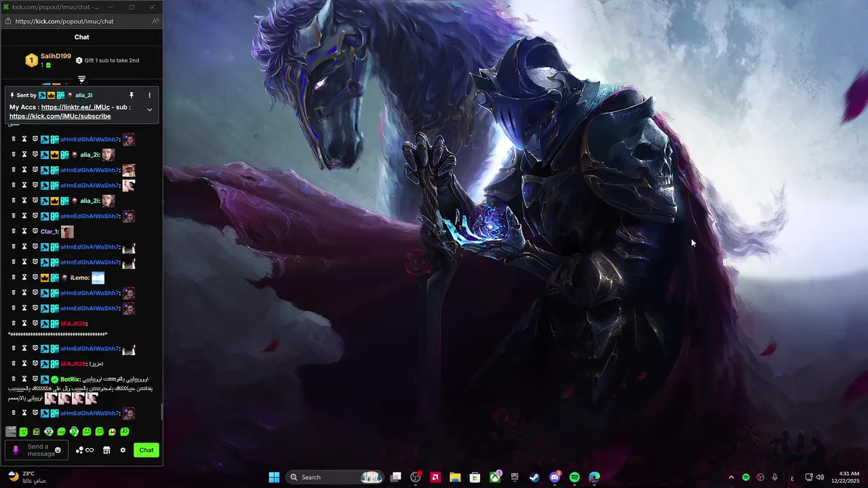The image size is (868, 488).
Task: Open the shop storefront icon beside chat settings
Action: click(106, 450)
